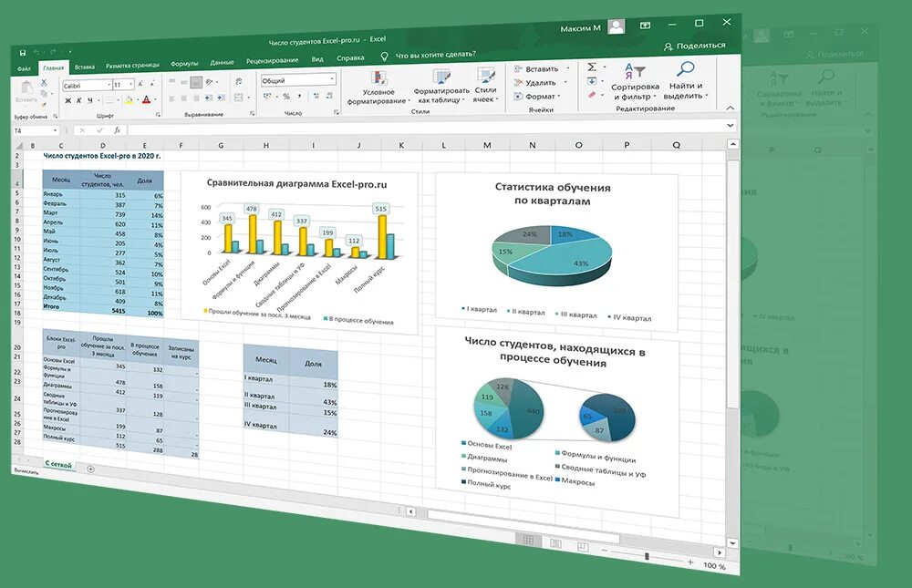Click the zoom slider handle
Viewport: 912px width, 588px height.
tap(647, 557)
